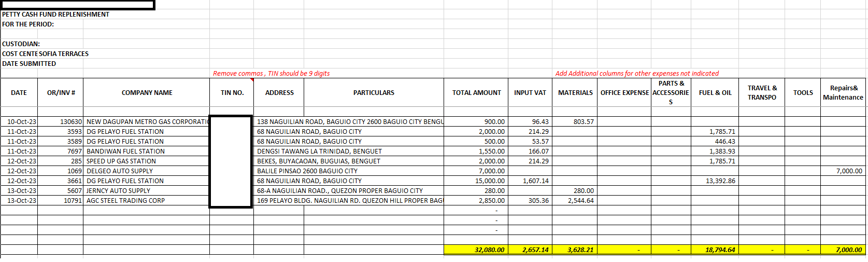Click the empty boxed cell at sheet top
868x262 pixels.
(x=78, y=5)
